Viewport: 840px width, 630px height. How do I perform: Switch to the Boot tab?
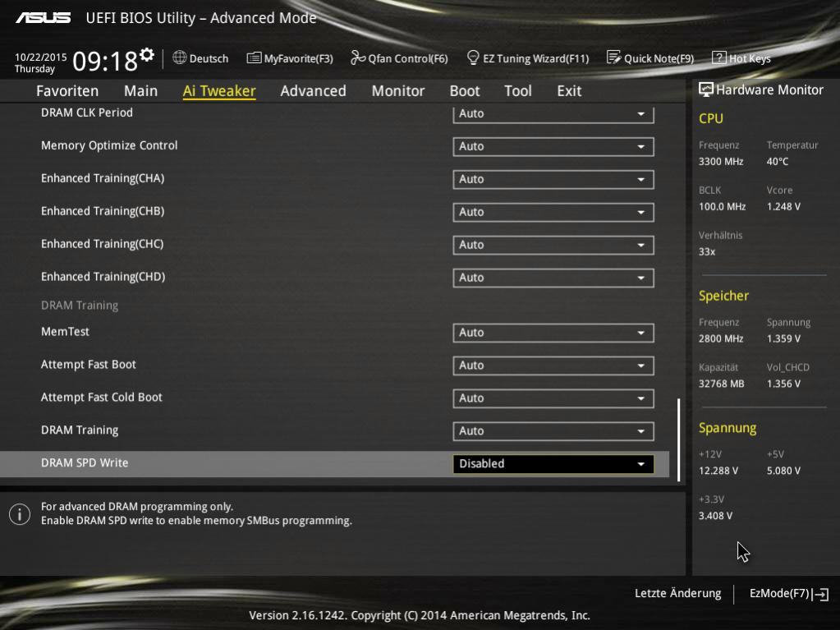465,91
